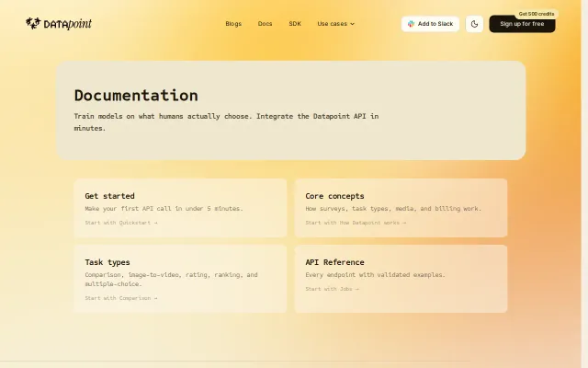Click text 'Train models on what humans actually choose'
Viewport: 588px width, 368px height.
162,117
